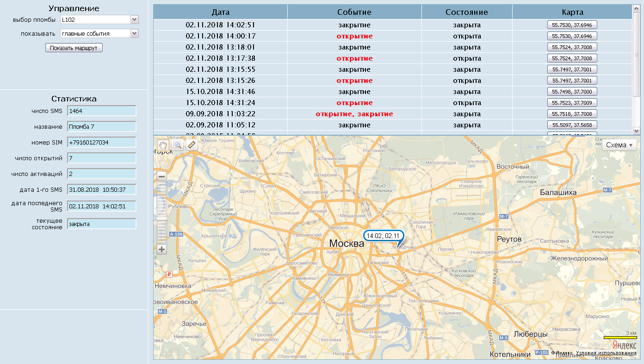Click the event table scrollbar down arrow

tap(636, 132)
